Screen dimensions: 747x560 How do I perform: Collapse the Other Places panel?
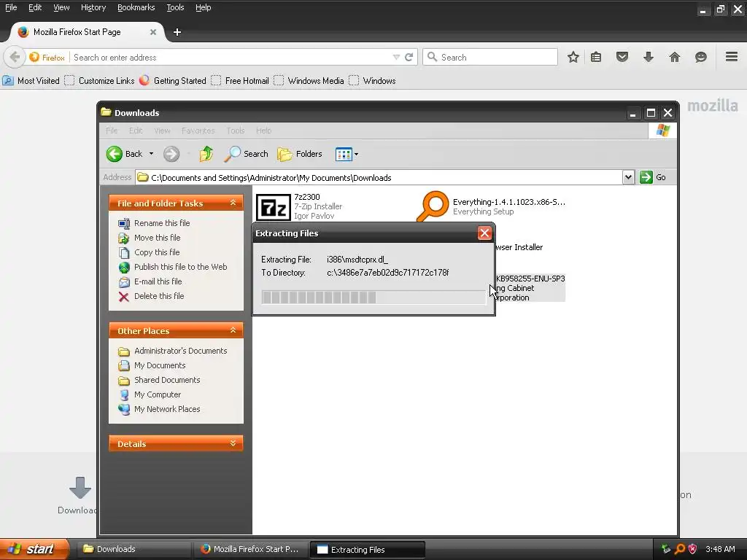click(x=233, y=330)
